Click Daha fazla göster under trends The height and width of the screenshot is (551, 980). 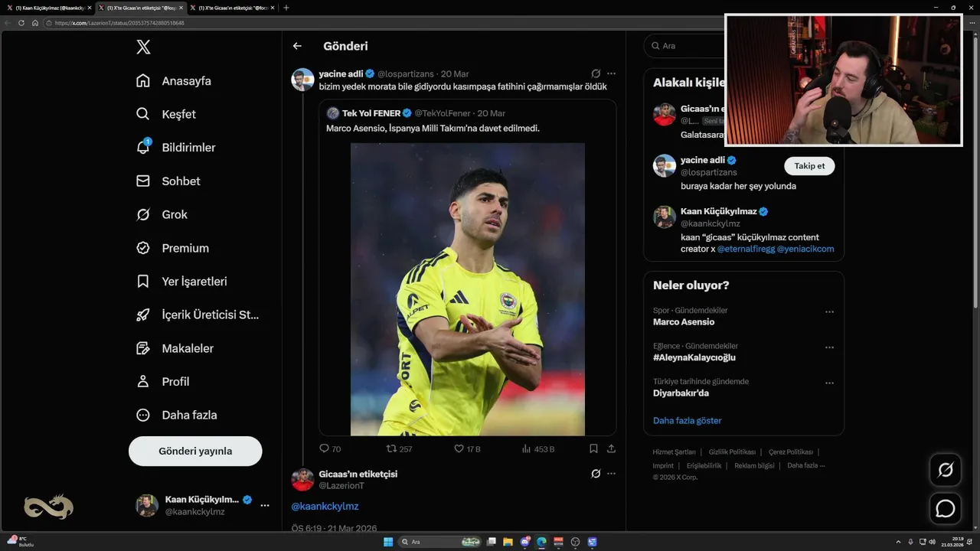[687, 421]
